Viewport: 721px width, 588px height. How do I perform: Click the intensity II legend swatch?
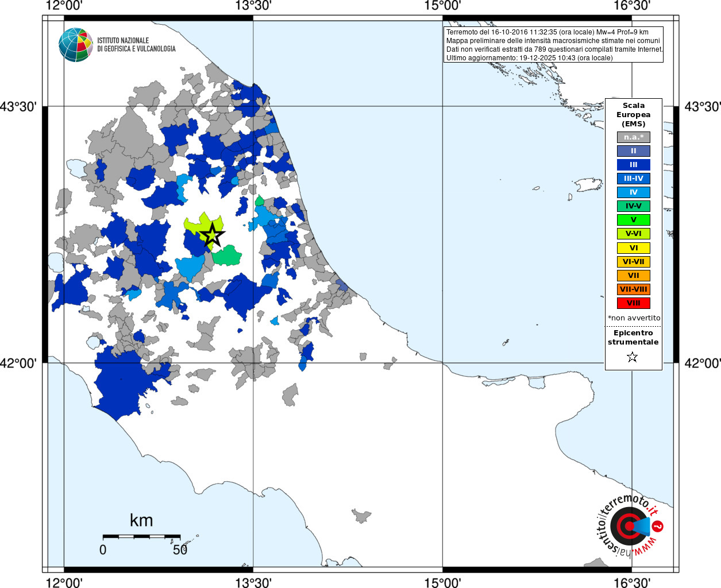(633, 151)
